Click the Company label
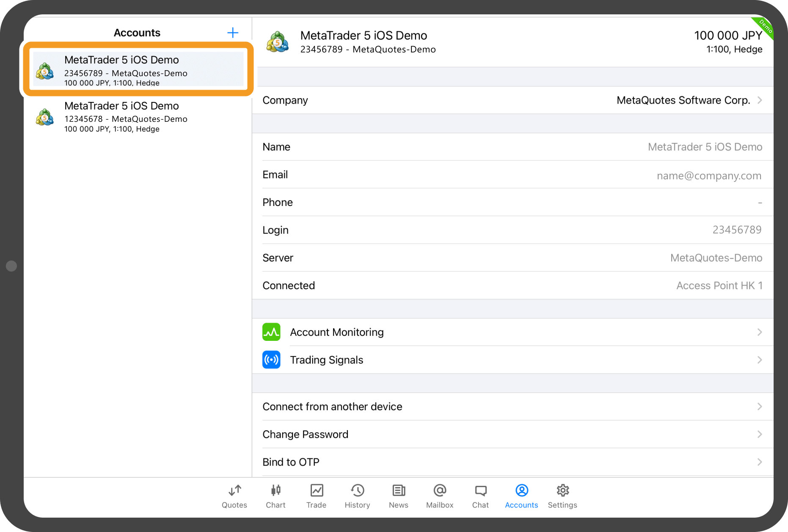 [285, 100]
